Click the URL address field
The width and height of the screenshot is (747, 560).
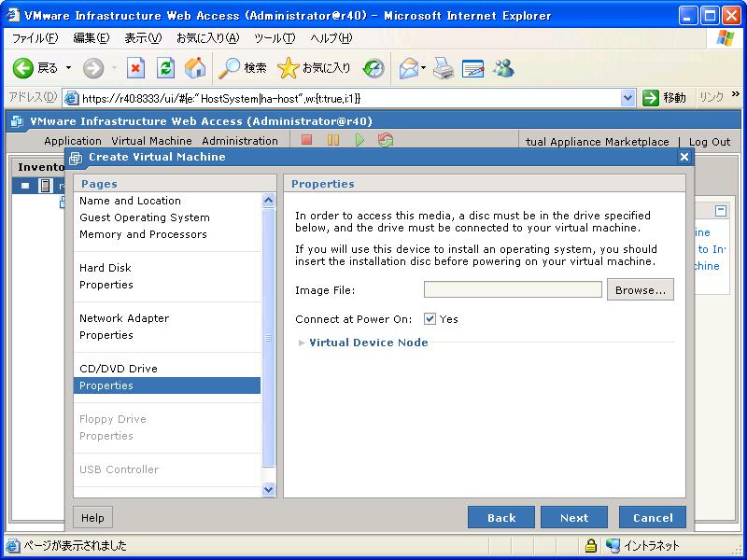click(x=350, y=99)
